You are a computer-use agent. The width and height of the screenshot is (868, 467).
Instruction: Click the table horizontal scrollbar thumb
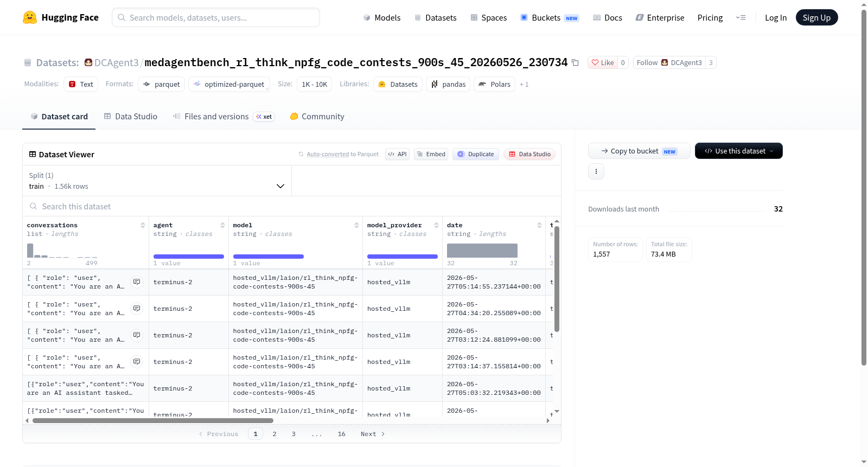153,420
